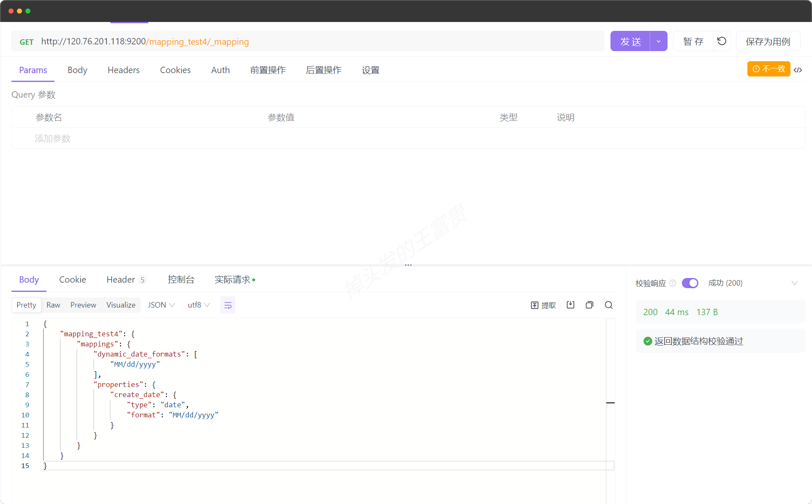Click the 200 status code text
The height and width of the screenshot is (504, 812).
650,312
